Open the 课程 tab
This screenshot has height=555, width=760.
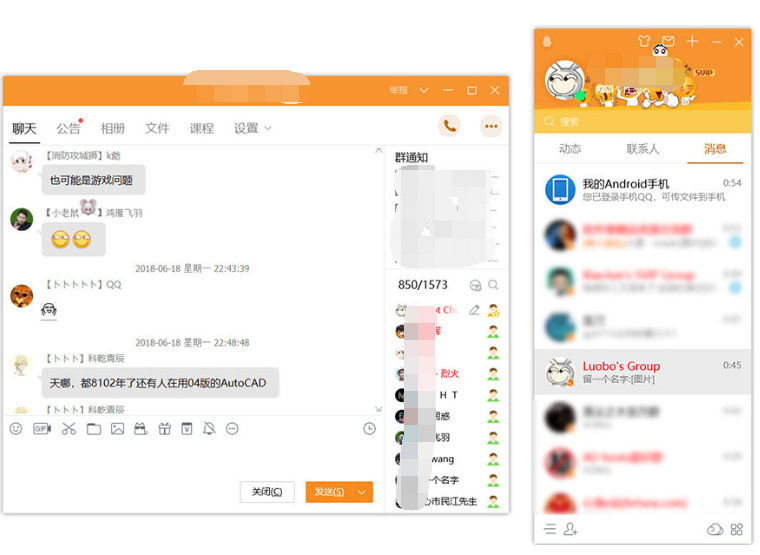click(x=202, y=128)
